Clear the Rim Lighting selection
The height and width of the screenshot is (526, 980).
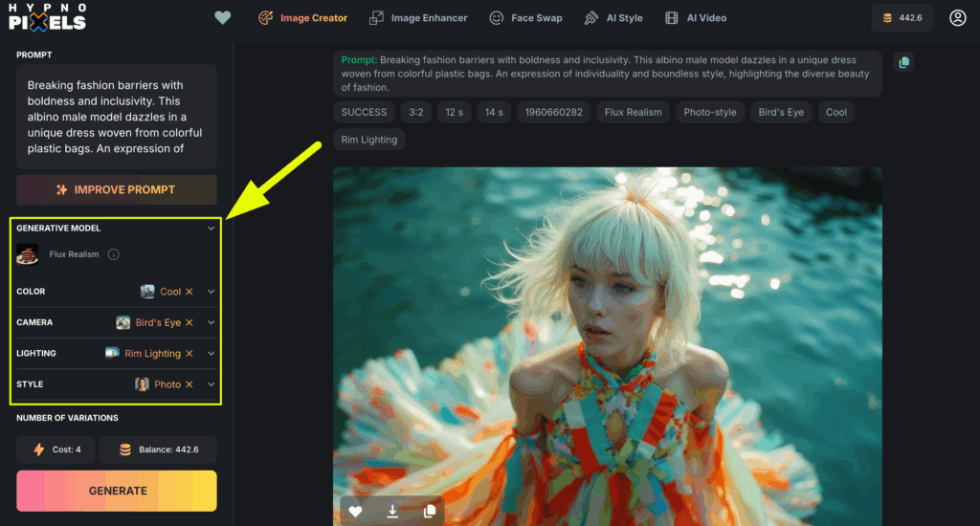tap(189, 354)
